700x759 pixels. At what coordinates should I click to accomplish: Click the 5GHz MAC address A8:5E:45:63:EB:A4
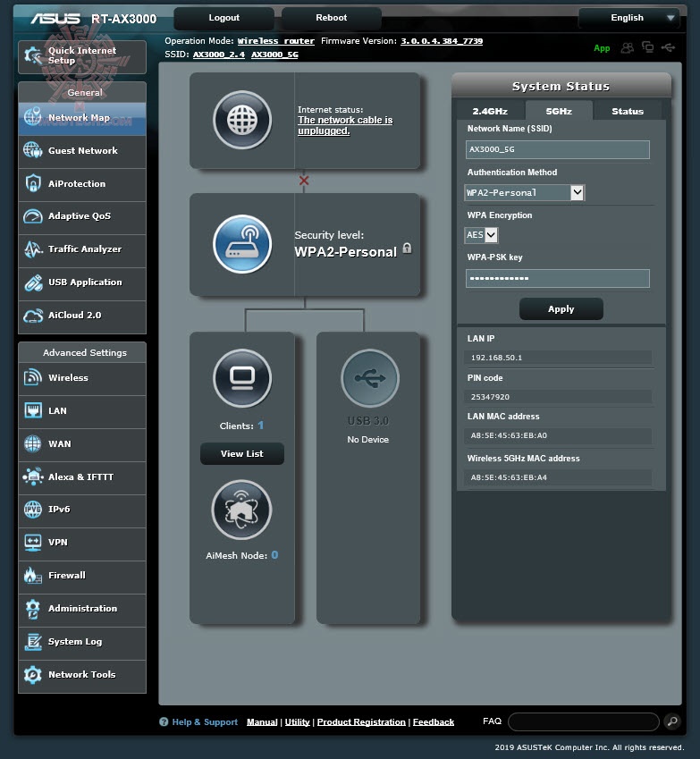[509, 477]
